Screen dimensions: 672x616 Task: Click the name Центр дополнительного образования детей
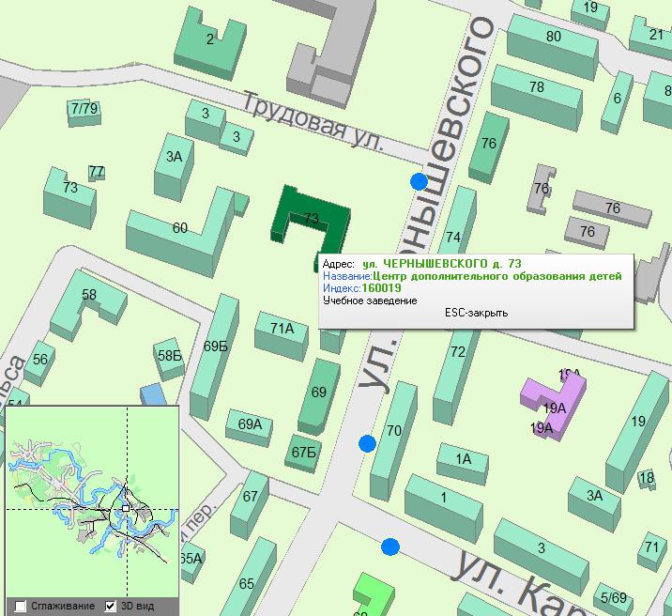click(496, 277)
